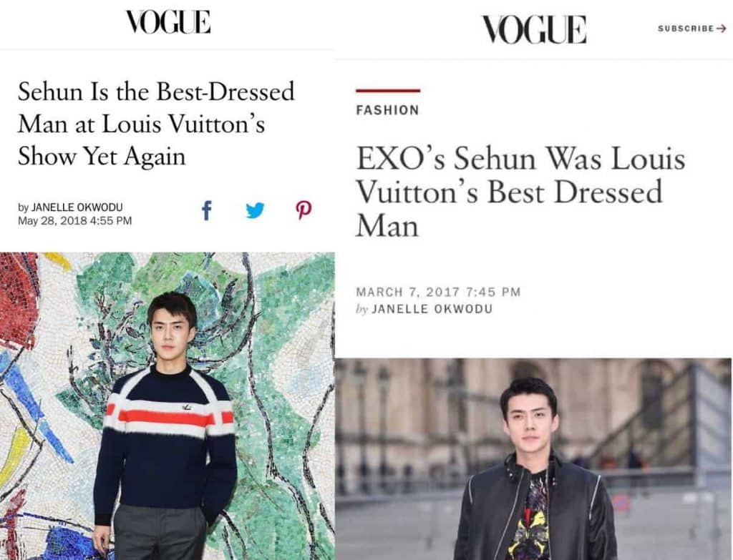
Task: Select the May 28, 2018 timestamp
Action: pos(74,220)
